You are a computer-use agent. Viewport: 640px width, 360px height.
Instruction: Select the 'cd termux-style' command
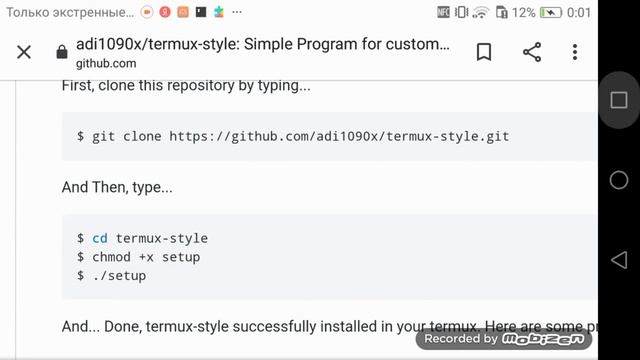[142, 238]
